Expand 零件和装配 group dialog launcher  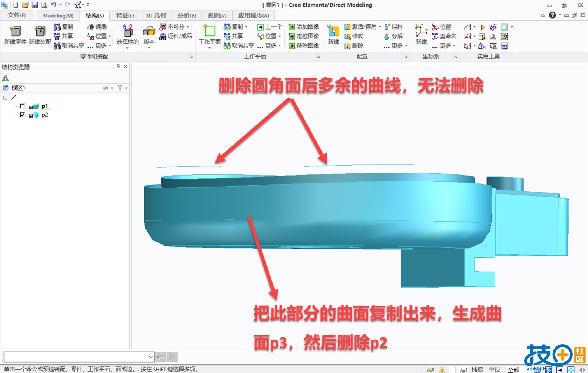191,57
